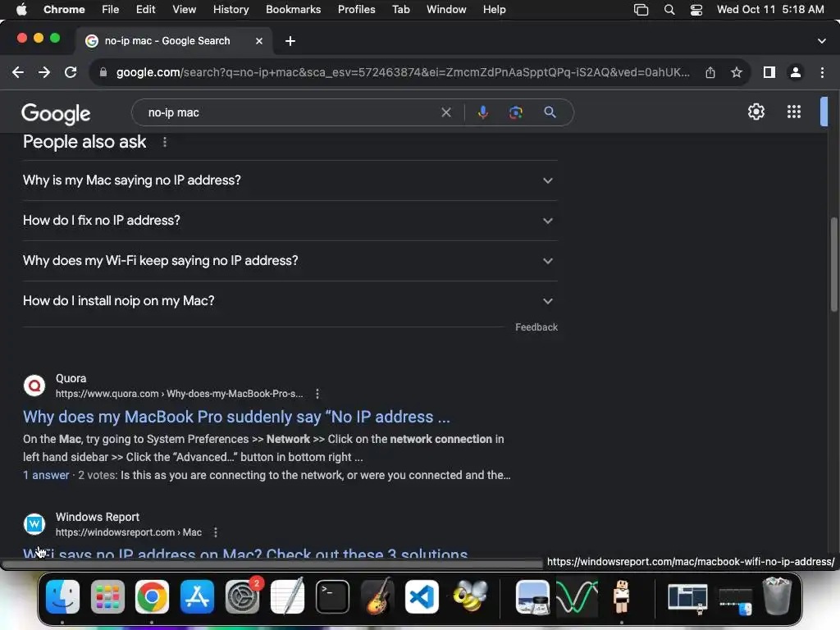
Task: Share this page from address bar
Action: click(x=710, y=72)
